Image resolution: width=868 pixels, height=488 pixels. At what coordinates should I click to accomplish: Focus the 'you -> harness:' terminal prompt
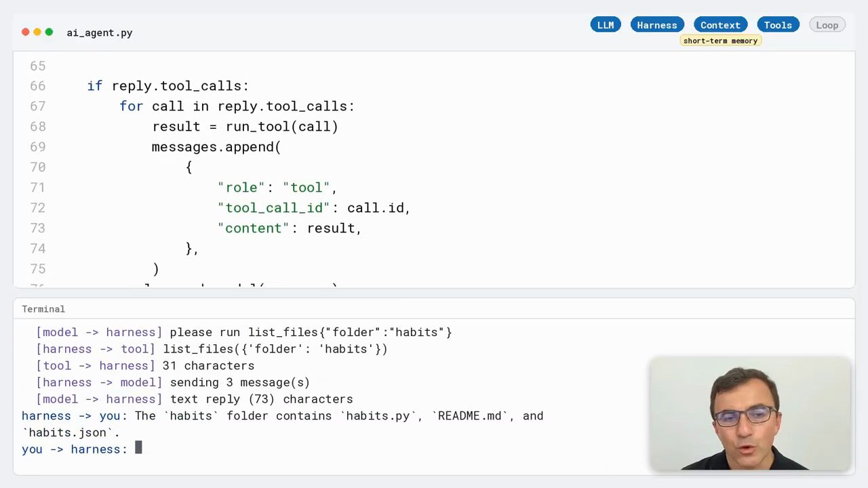(82, 449)
